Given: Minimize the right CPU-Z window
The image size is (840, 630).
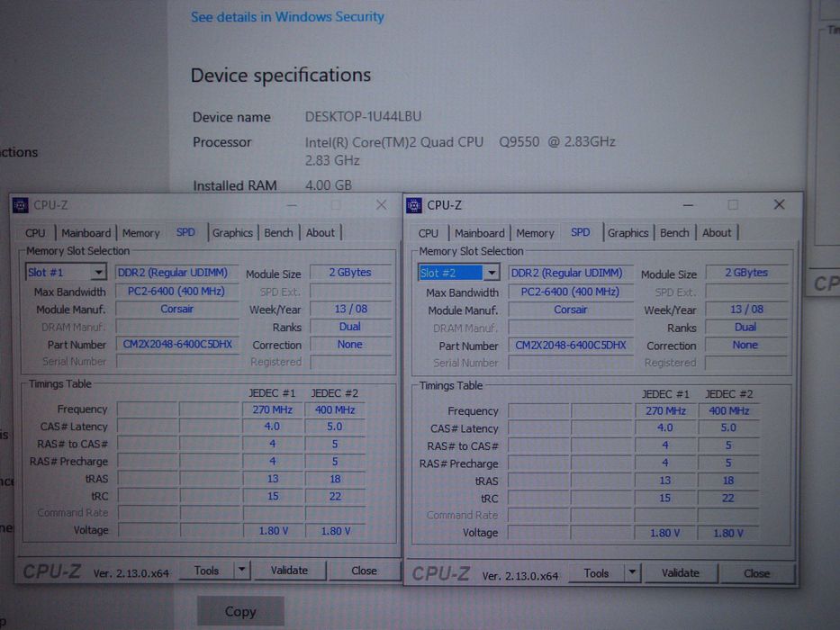Looking at the screenshot, I should (x=689, y=205).
